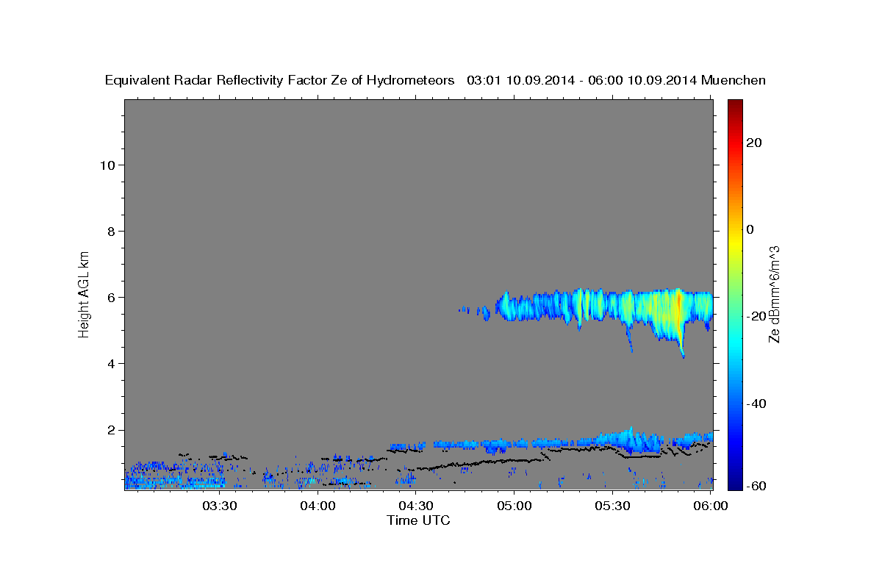Click the 'Time UTC' x-axis label

click(418, 520)
